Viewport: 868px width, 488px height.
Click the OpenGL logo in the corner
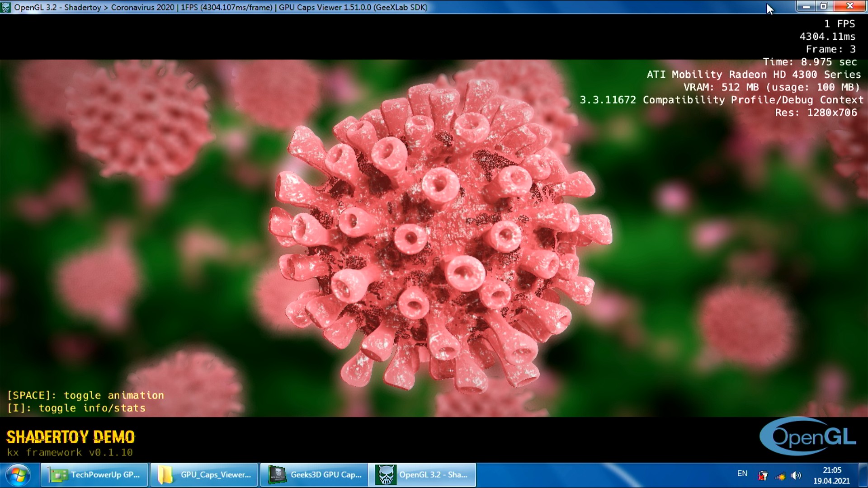808,436
